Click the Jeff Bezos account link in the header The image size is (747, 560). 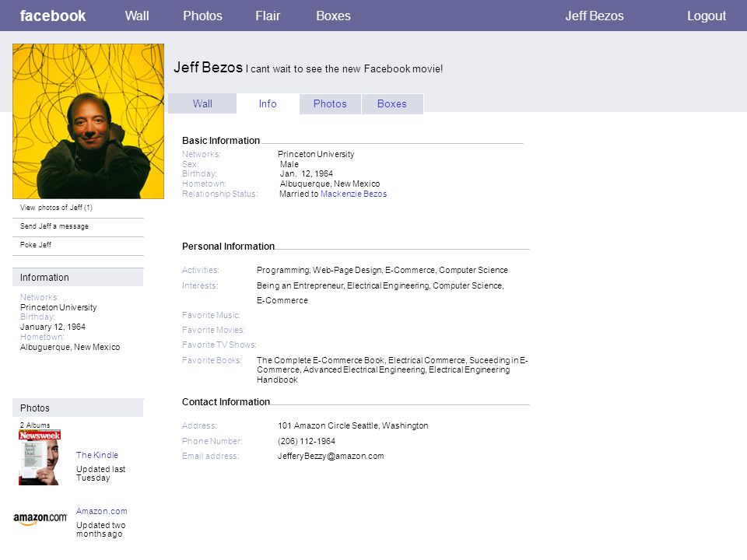594,16
